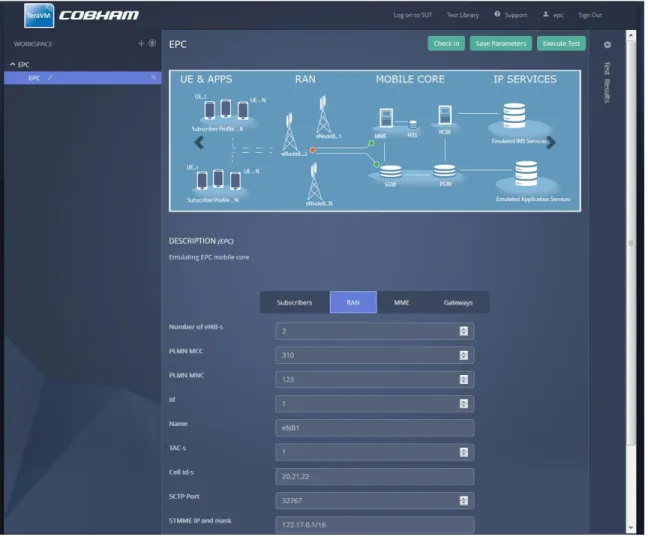Click the page vertical scrollbar thumb
Viewport: 648px width, 537px height.
tap(631, 243)
